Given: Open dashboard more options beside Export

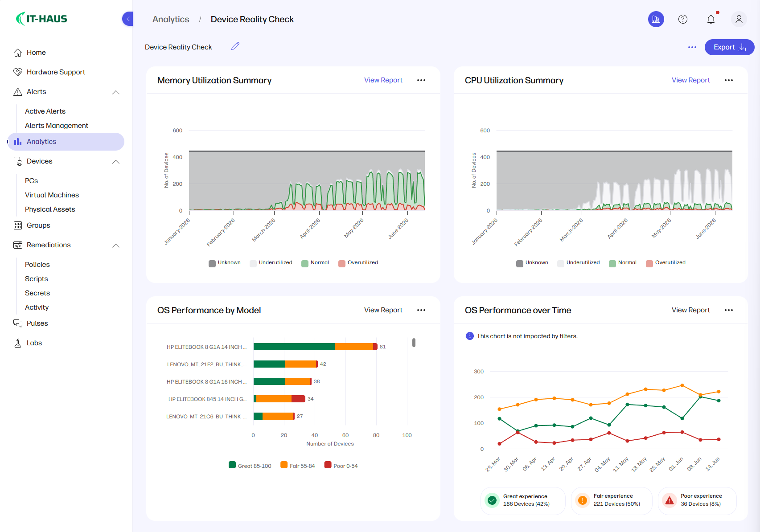Looking at the screenshot, I should tap(692, 47).
